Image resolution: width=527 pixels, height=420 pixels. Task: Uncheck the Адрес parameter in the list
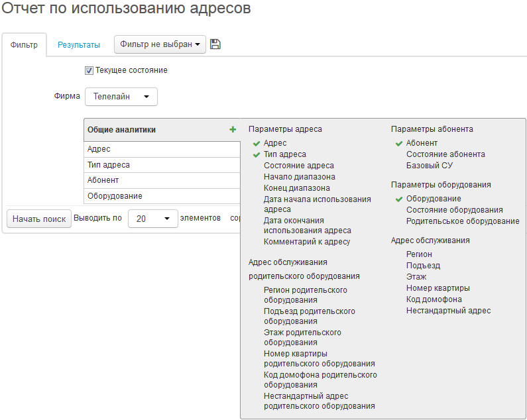click(275, 143)
